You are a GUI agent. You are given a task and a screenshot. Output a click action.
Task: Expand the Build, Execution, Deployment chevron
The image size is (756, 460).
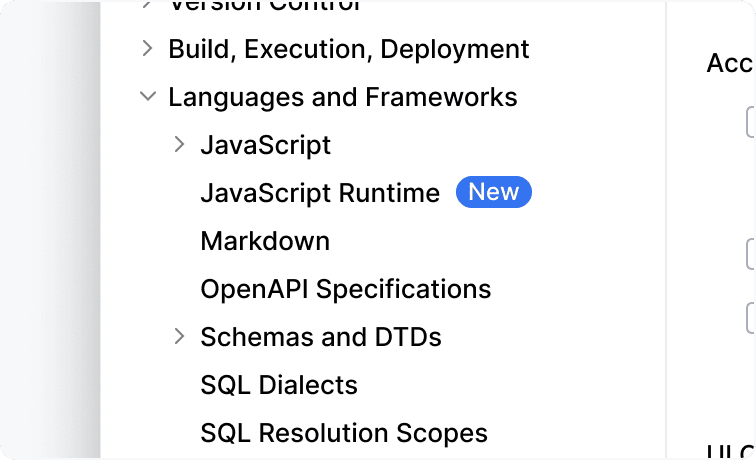tap(147, 48)
